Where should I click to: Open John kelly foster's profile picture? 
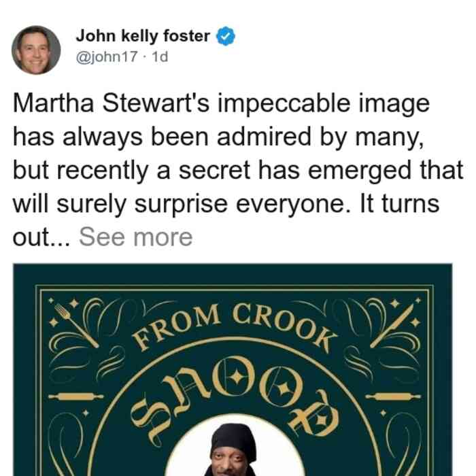point(36,50)
